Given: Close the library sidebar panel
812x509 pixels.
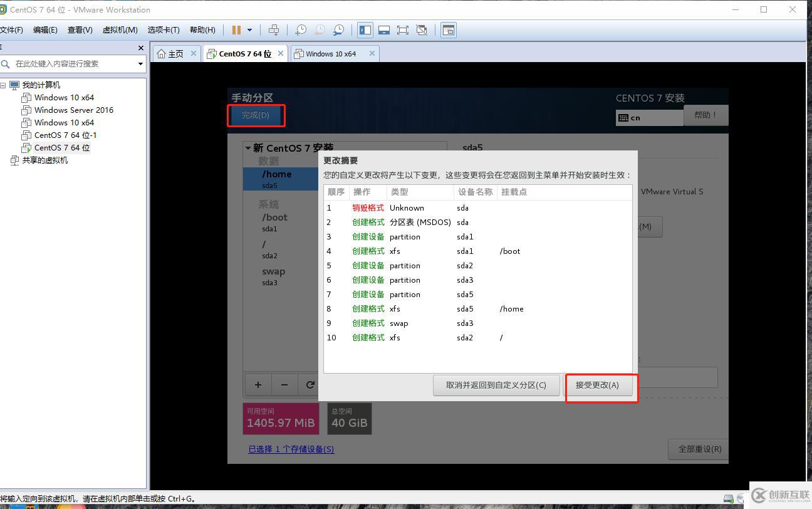Looking at the screenshot, I should [x=140, y=48].
